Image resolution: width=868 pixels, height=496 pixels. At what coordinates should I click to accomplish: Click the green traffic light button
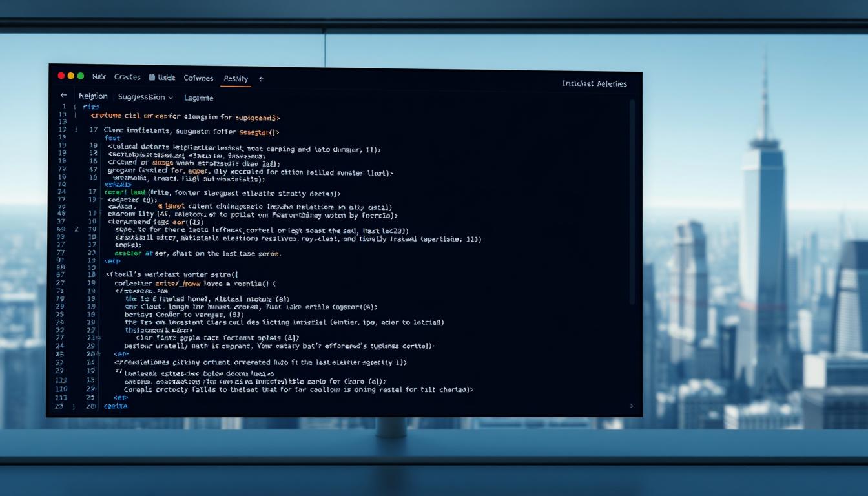81,75
